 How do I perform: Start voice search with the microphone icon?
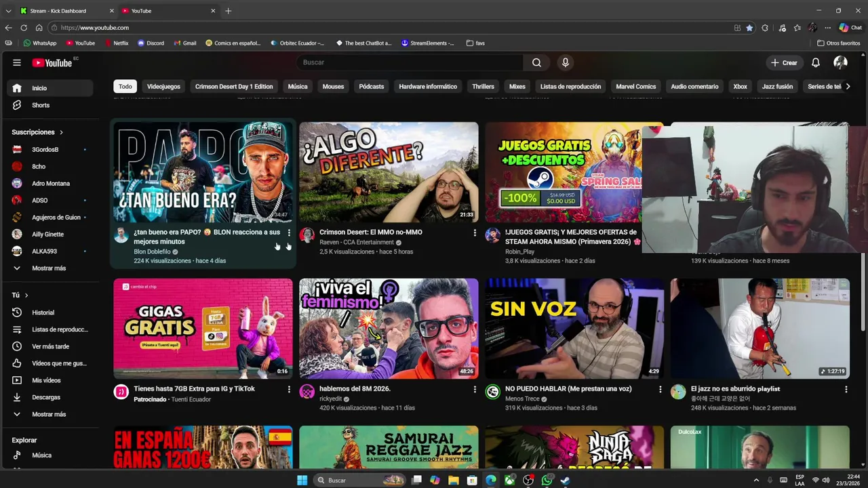(566, 62)
